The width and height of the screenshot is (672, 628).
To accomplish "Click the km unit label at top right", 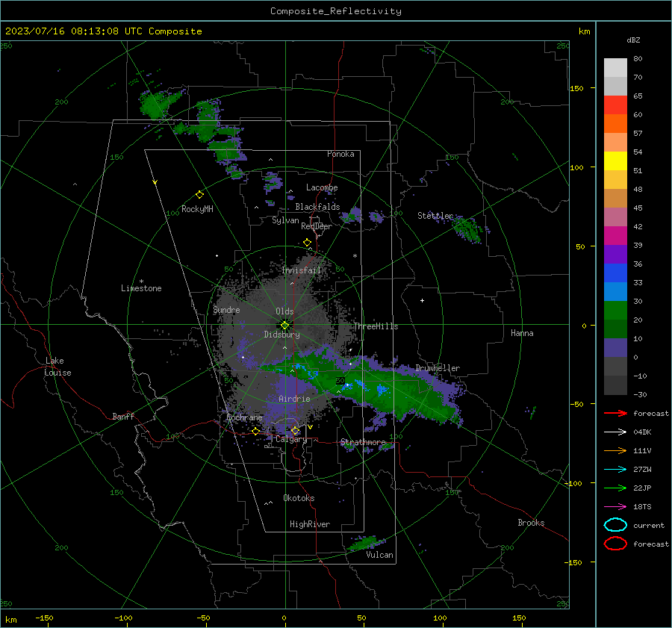I will 584,31.
